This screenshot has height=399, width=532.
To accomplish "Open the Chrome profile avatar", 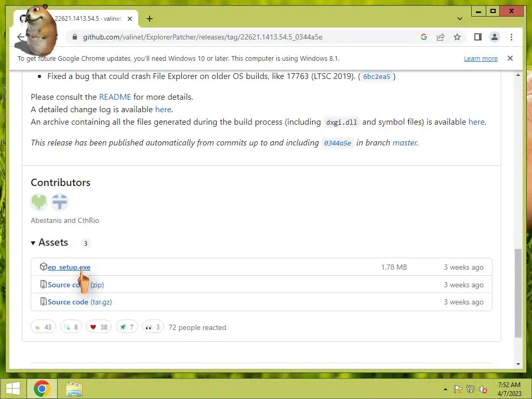I will [x=495, y=37].
